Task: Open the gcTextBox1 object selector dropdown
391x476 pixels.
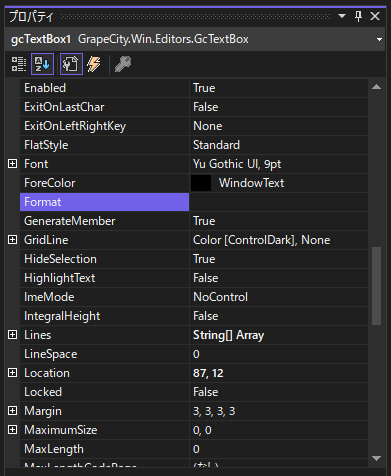Action: 379,39
